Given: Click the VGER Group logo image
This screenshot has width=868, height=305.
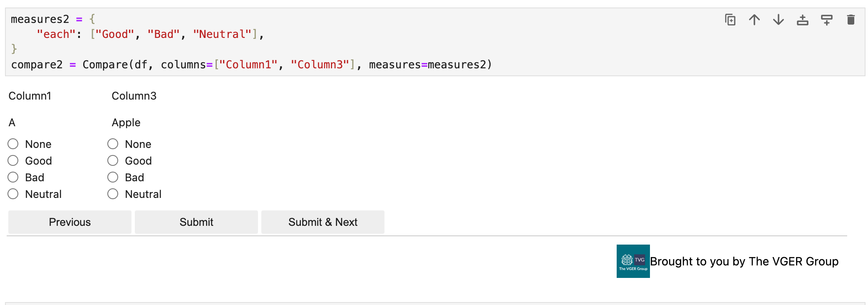Looking at the screenshot, I should pos(633,261).
